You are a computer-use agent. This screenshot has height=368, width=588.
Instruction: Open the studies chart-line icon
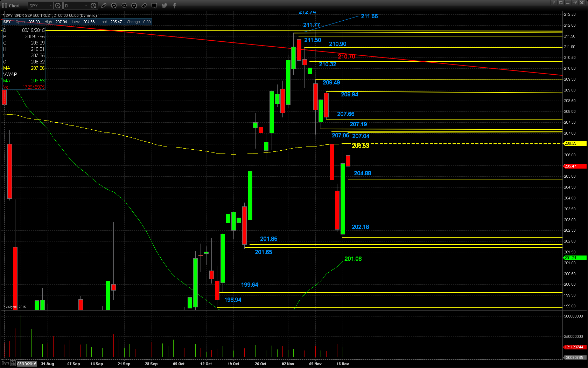click(114, 6)
